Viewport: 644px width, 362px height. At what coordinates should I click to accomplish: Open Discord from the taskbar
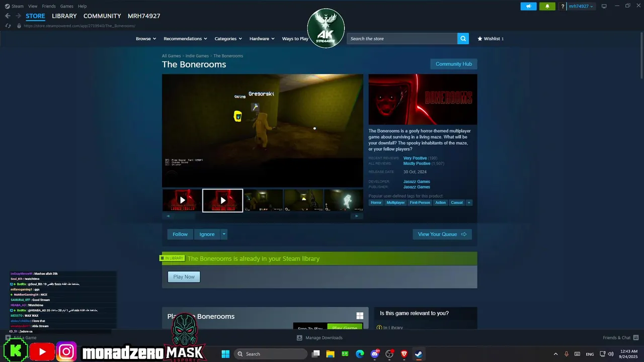click(x=374, y=354)
